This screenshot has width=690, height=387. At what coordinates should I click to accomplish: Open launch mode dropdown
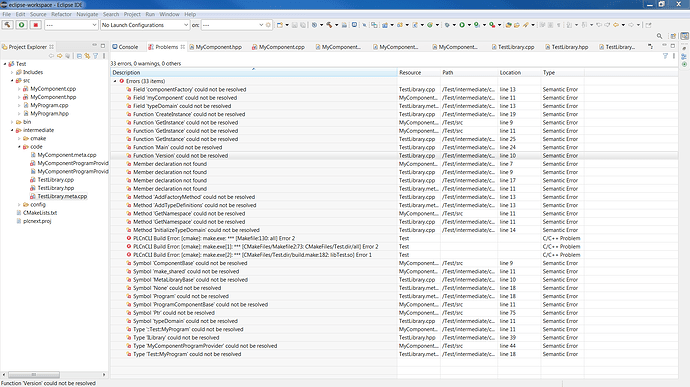coord(71,25)
